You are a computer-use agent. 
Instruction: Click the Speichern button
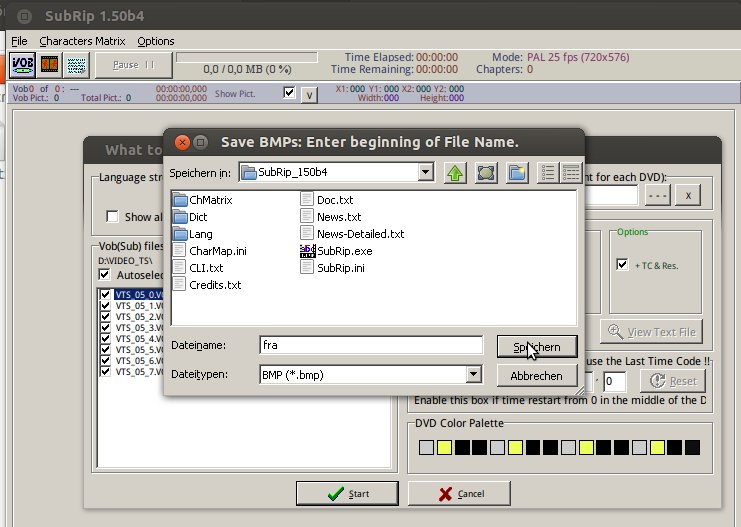click(537, 347)
